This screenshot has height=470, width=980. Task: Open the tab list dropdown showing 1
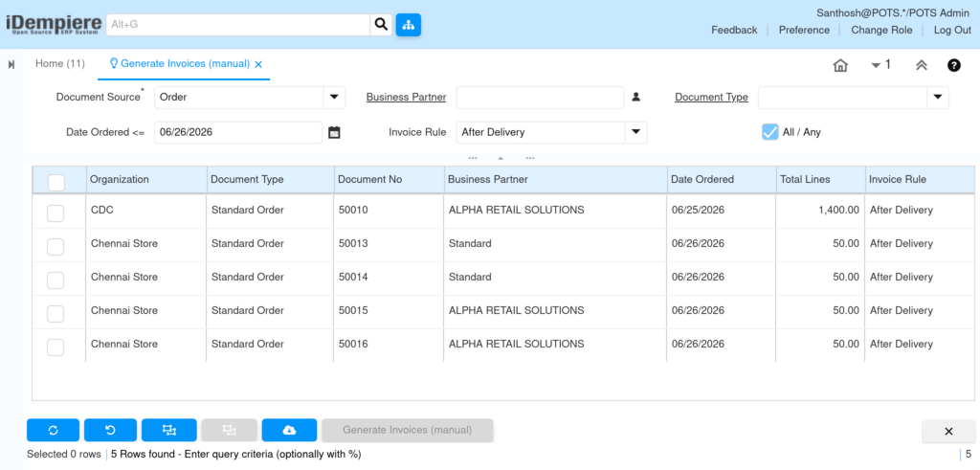pyautogui.click(x=880, y=64)
